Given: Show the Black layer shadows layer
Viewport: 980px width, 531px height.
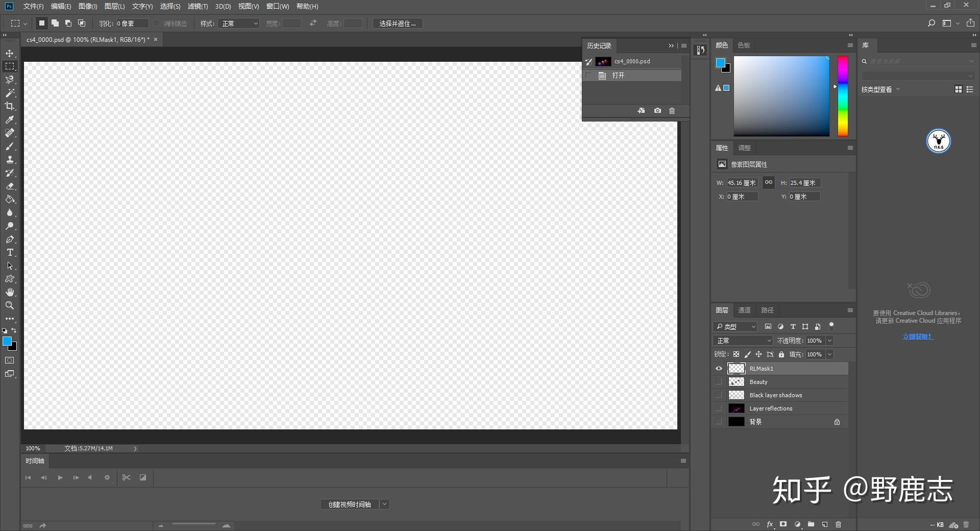Looking at the screenshot, I should click(x=719, y=395).
